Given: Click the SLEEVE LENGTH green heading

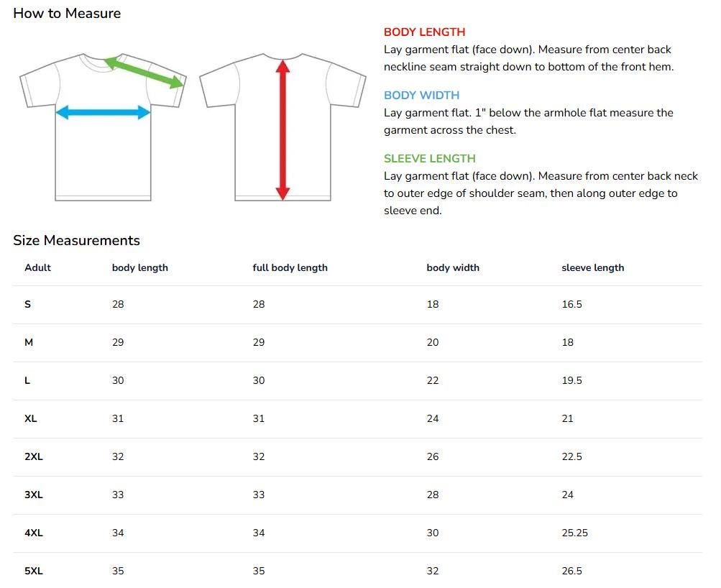Looking at the screenshot, I should click(430, 159).
